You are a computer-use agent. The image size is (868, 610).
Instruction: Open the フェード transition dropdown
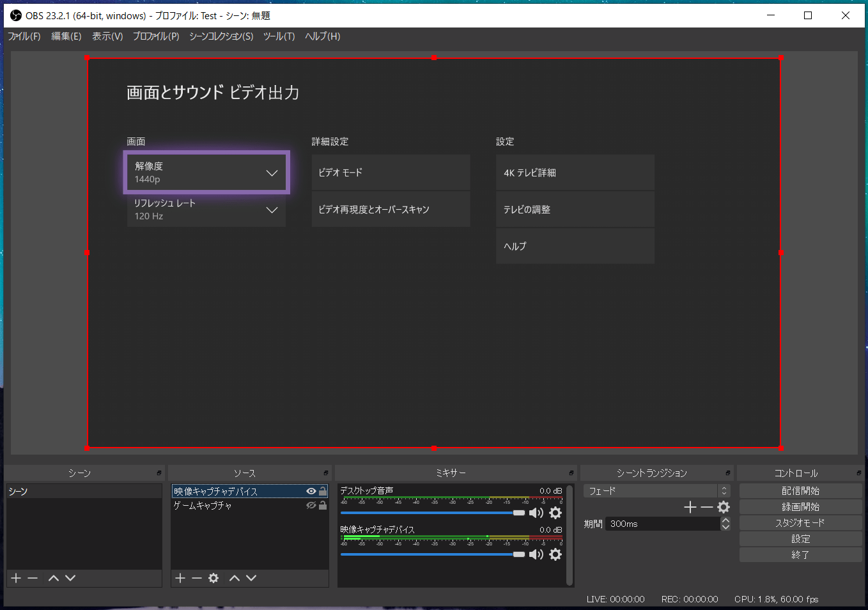click(657, 491)
